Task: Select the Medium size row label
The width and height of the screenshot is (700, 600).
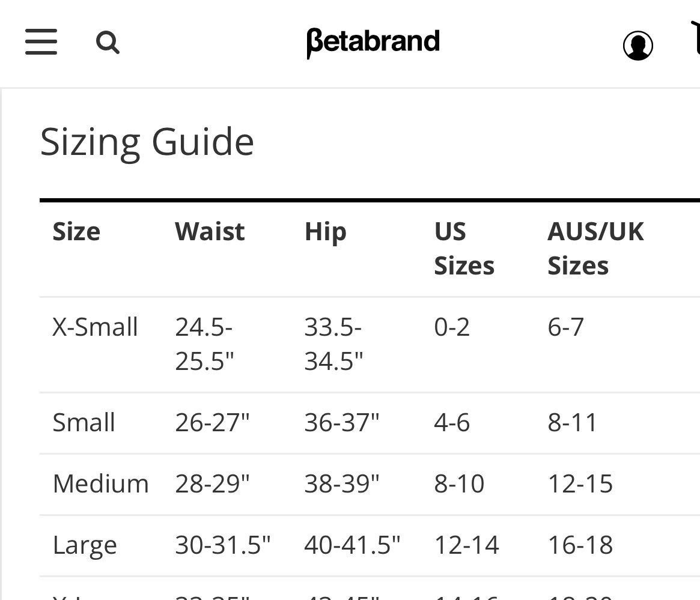Action: 100,483
